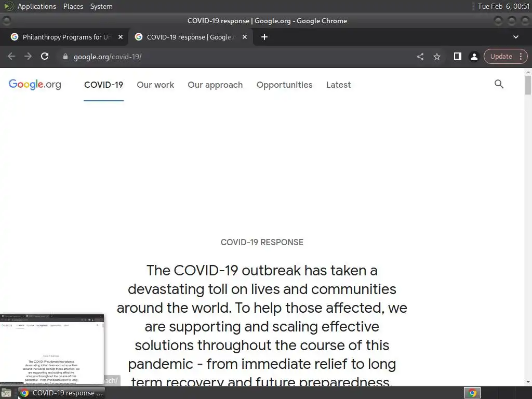Click the page vertical scrollbar thumb
Screen dimensions: 532x399
coord(528,85)
